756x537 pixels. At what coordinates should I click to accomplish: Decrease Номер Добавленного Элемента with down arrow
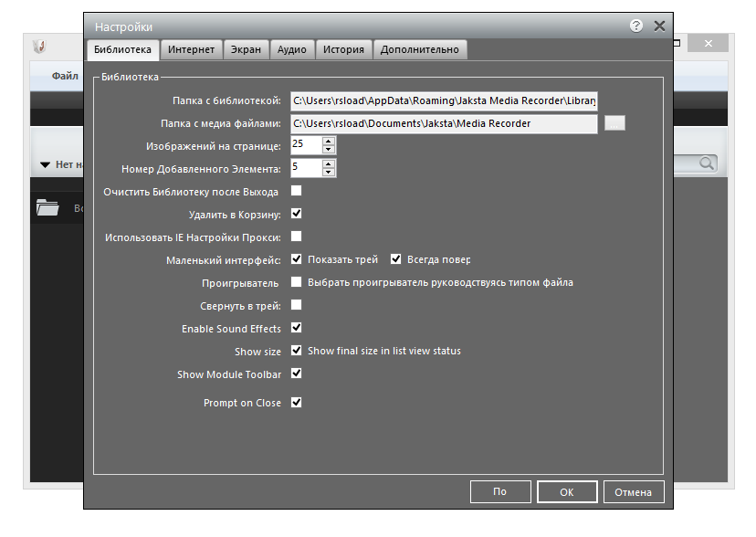point(329,172)
